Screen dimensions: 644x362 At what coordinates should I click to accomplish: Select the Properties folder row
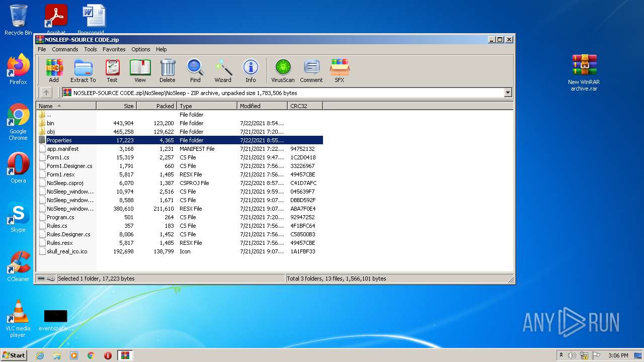(x=180, y=140)
